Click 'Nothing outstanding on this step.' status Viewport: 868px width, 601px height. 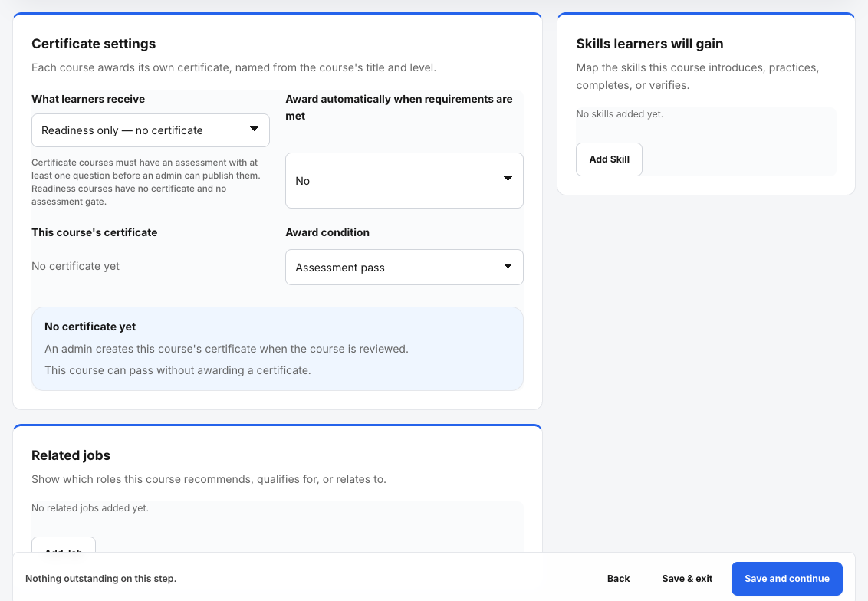[100, 578]
